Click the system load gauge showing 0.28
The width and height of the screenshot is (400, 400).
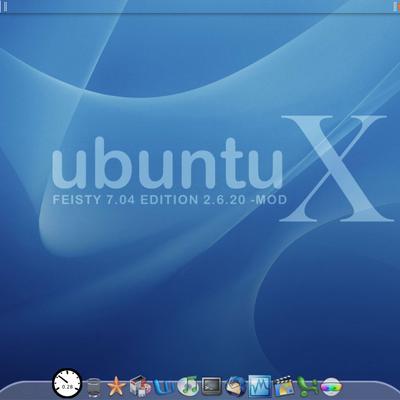coord(67,383)
